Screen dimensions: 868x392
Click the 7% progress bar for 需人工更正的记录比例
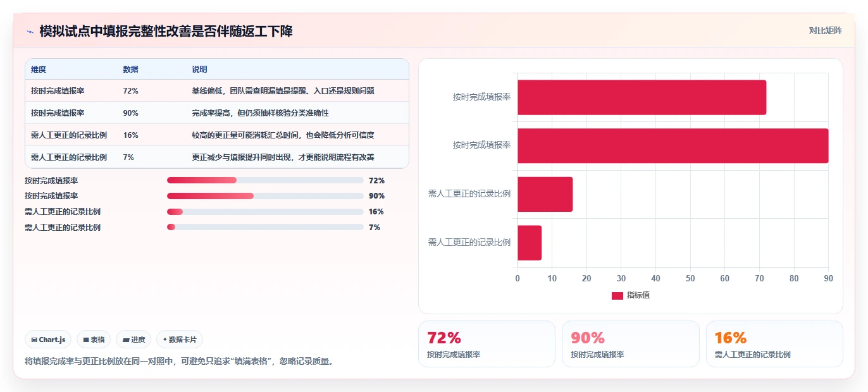pos(265,228)
